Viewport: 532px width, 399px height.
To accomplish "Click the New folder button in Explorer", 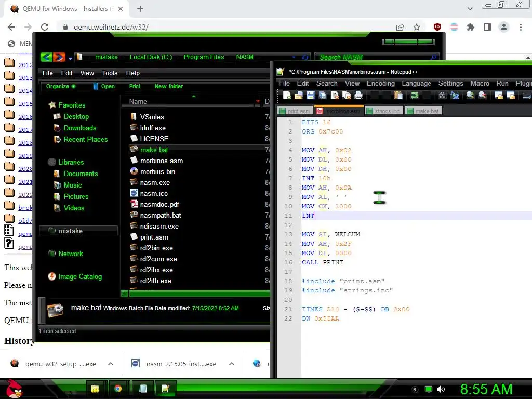I will pyautogui.click(x=169, y=86).
